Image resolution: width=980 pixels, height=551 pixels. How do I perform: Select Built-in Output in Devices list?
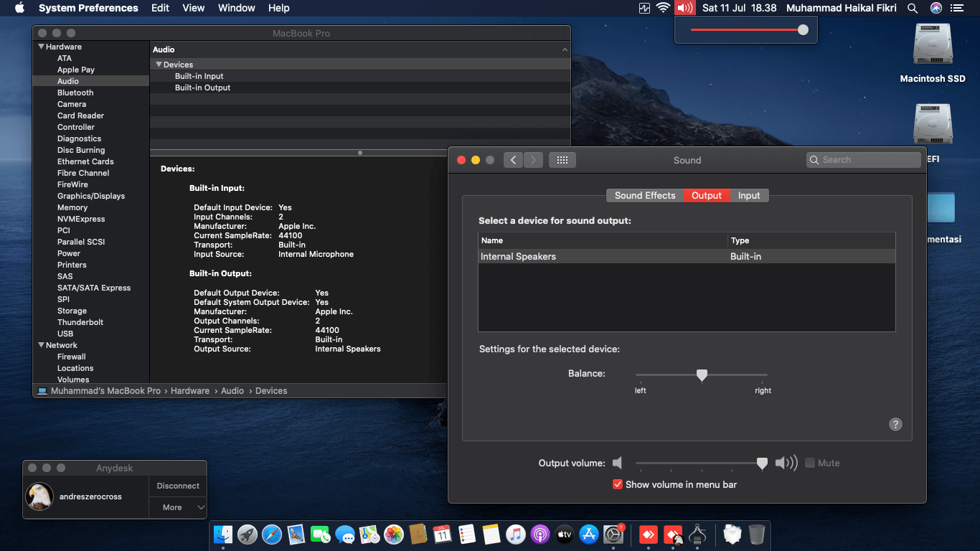[203, 88]
